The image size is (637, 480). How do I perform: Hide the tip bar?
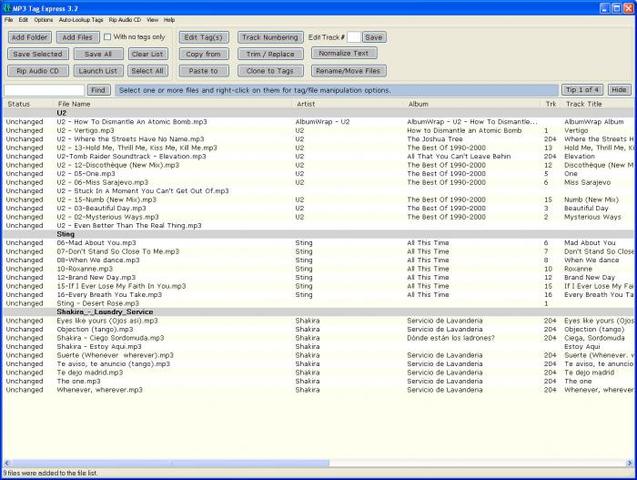coord(619,90)
